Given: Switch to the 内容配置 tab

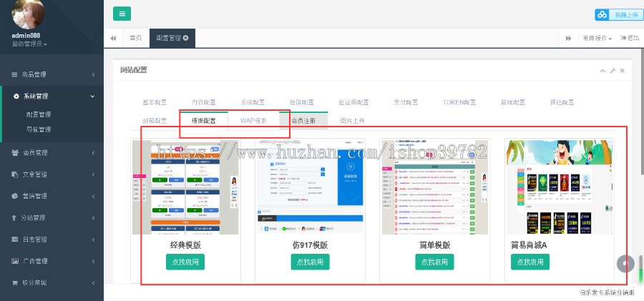Looking at the screenshot, I should (203, 103).
